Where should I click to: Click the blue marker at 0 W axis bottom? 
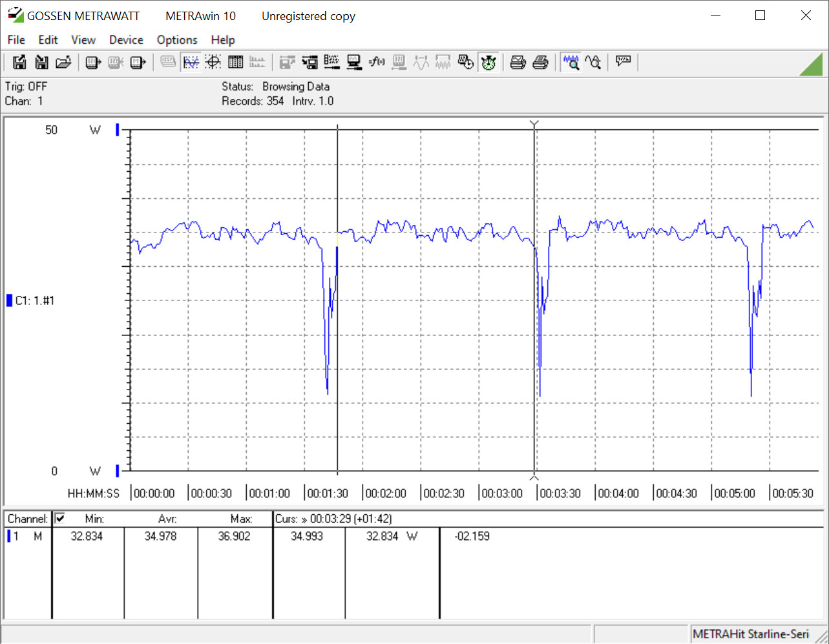118,470
